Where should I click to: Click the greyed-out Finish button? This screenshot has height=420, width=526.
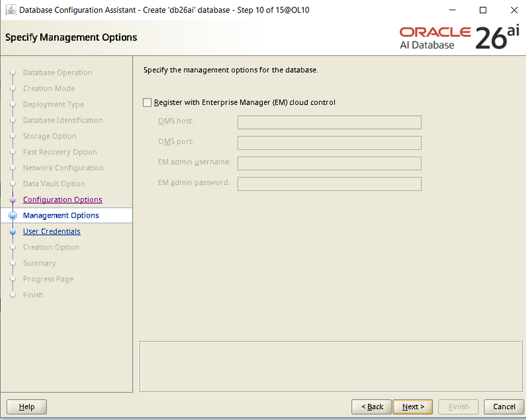click(458, 407)
